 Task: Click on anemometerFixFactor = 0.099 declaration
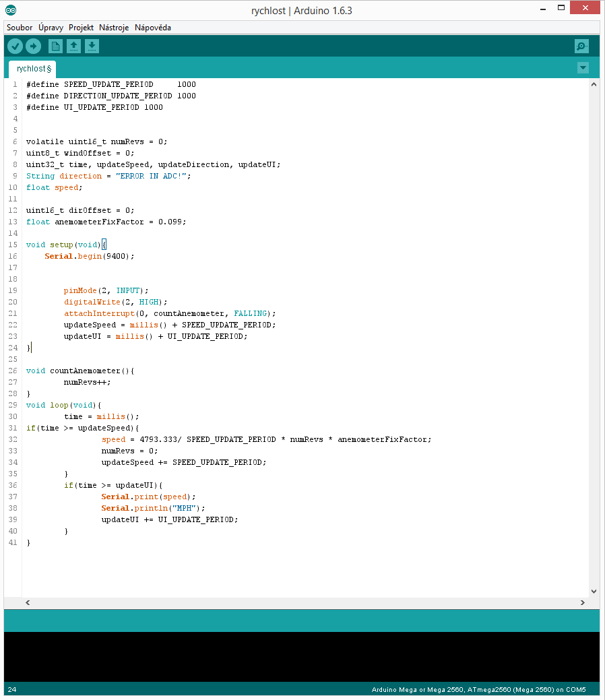pos(106,222)
